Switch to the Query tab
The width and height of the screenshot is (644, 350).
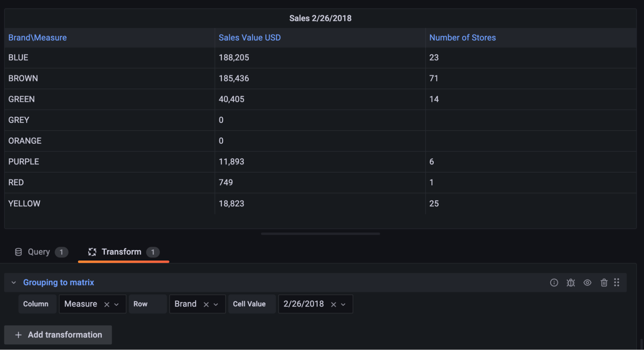tap(39, 252)
